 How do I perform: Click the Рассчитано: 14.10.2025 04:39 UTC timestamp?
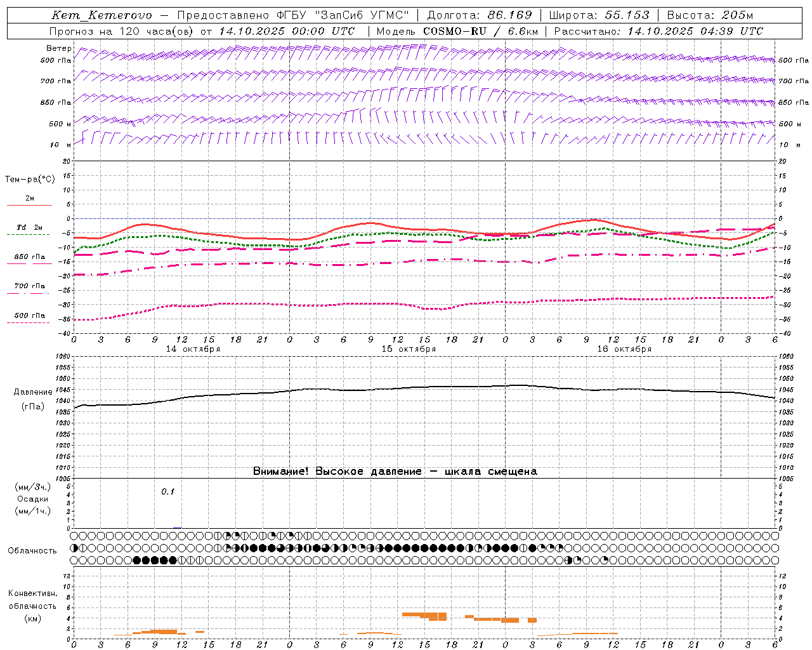coord(658,31)
